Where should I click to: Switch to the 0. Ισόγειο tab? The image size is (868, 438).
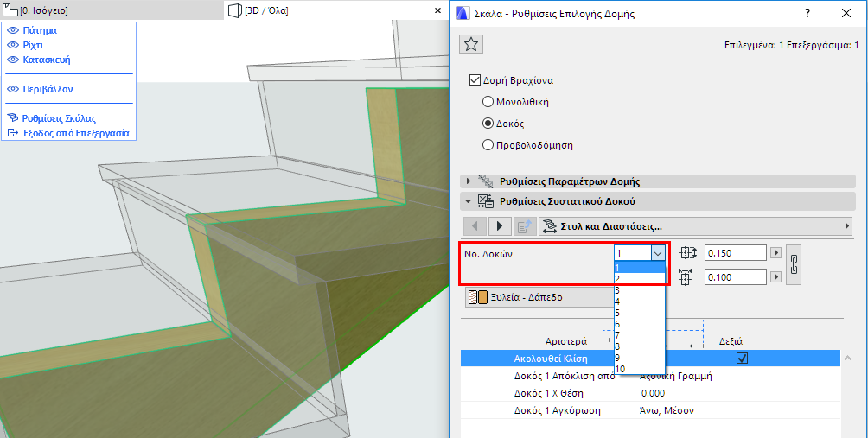tap(111, 10)
